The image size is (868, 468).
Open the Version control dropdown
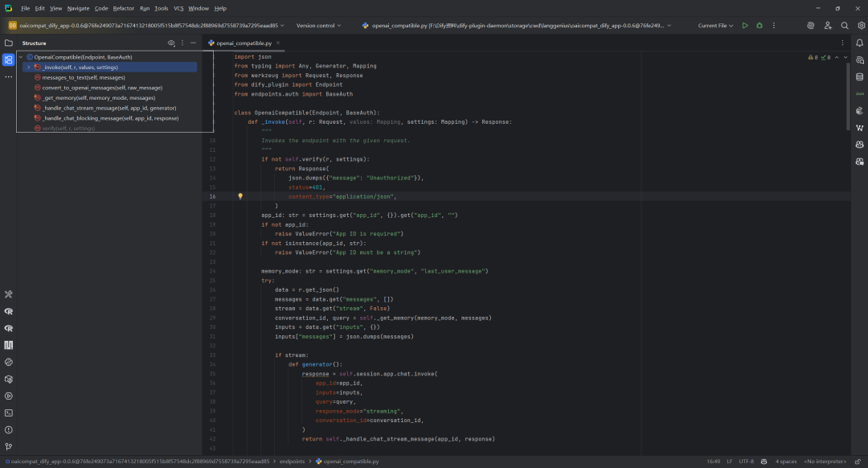click(x=319, y=26)
